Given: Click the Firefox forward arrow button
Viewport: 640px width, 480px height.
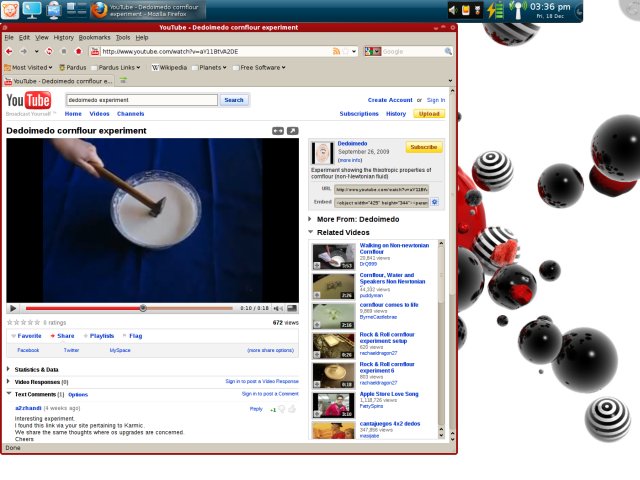Looking at the screenshot, I should pos(23,51).
